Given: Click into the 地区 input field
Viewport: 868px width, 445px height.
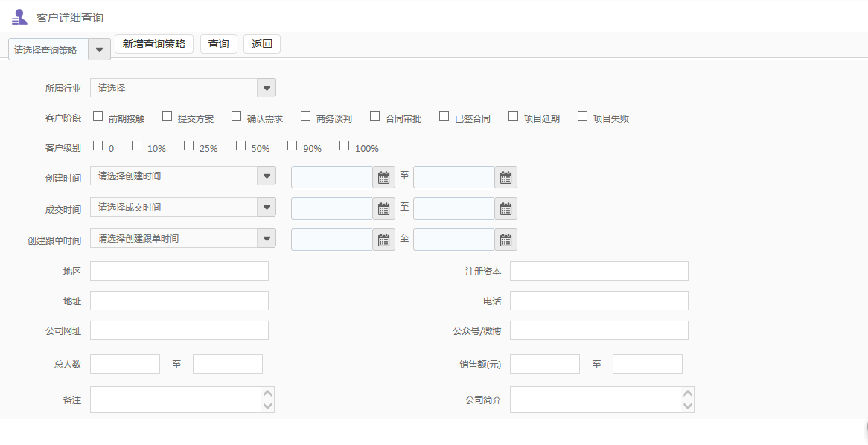Looking at the screenshot, I should click(x=179, y=270).
